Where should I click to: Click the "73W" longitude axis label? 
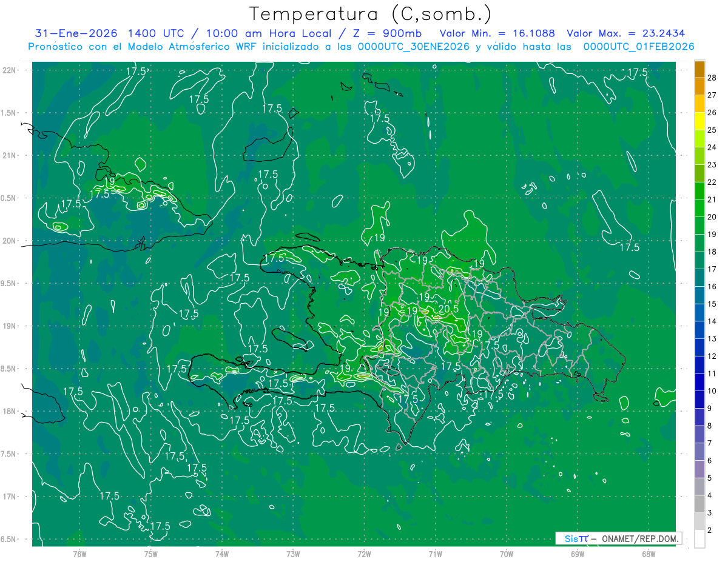pos(293,554)
